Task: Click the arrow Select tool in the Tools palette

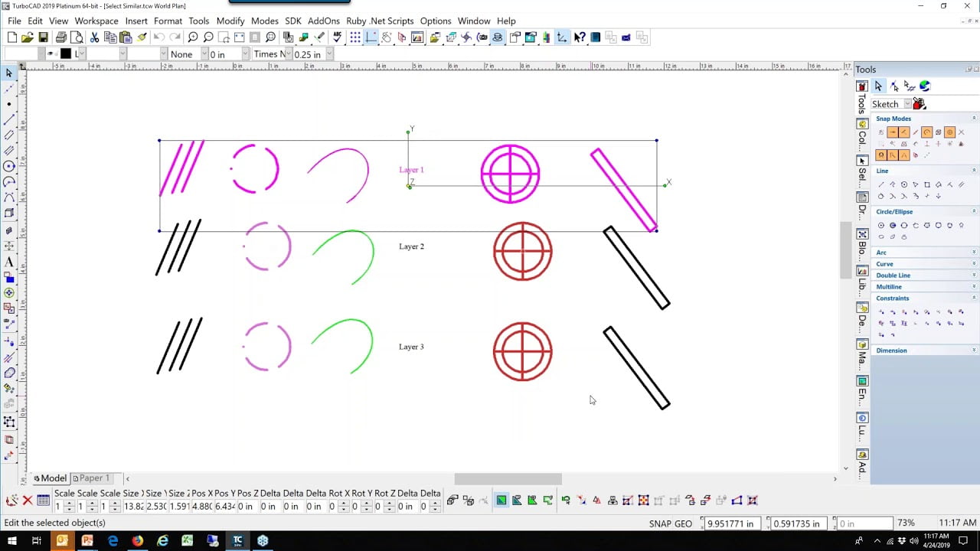Action: 878,86
